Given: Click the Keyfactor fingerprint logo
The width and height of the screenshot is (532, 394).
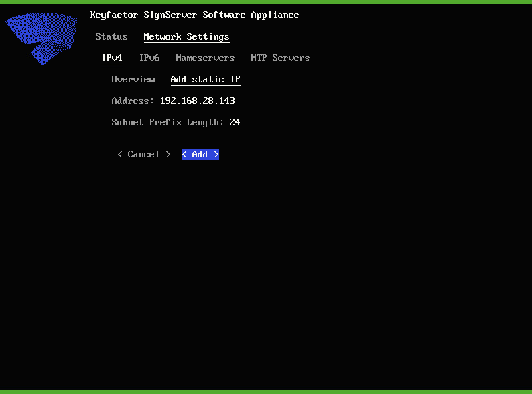Looking at the screenshot, I should click(41, 38).
